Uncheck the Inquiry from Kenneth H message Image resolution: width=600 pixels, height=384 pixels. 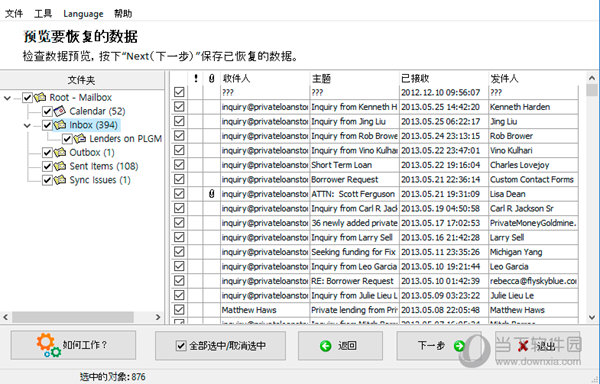point(179,107)
